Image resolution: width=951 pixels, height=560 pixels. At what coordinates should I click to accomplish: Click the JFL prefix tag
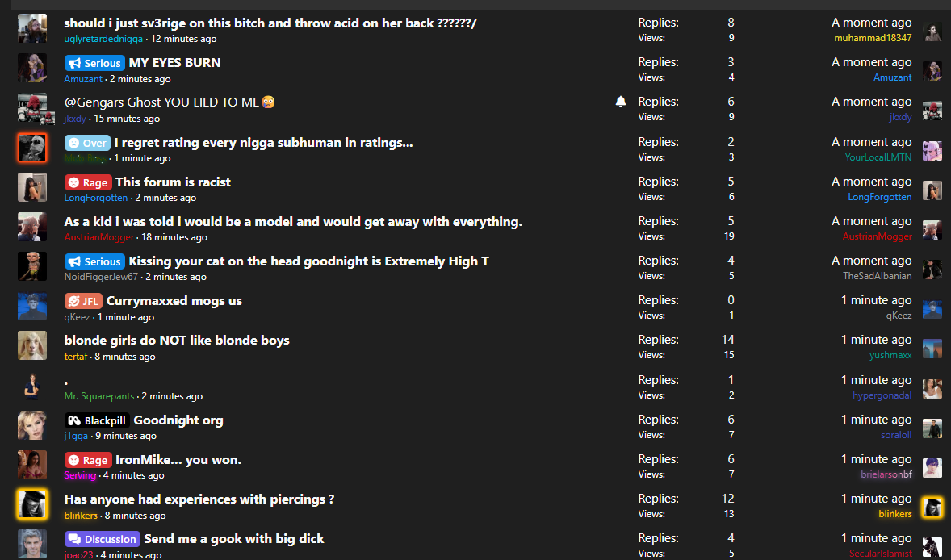[83, 301]
